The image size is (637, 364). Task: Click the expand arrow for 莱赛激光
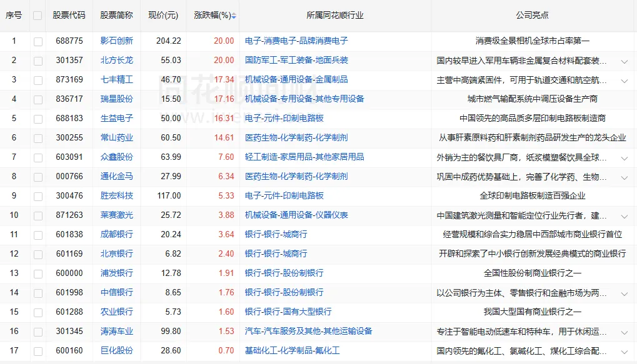pos(624,217)
